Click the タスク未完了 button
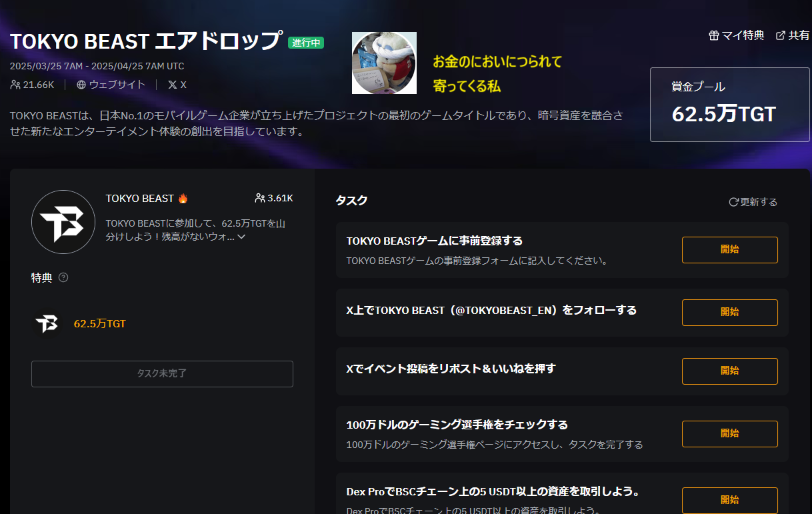This screenshot has height=514, width=812. click(162, 374)
